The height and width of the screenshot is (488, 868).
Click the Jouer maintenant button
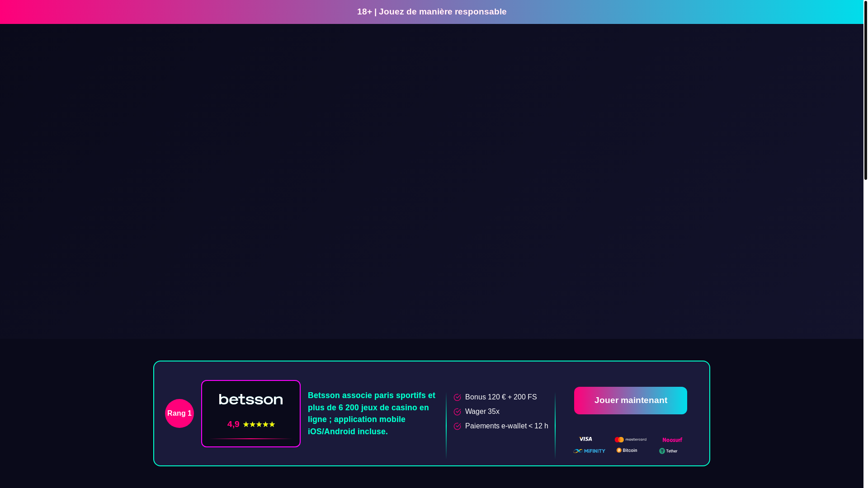point(630,400)
